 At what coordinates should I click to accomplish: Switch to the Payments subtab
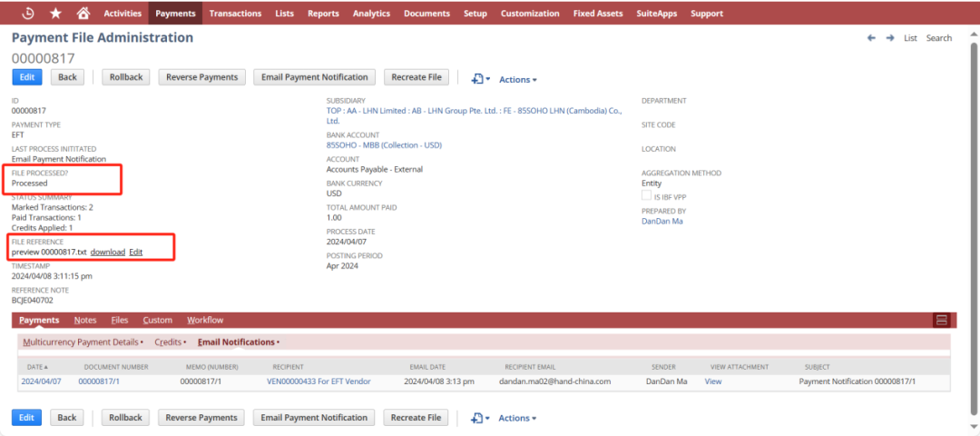(x=39, y=321)
